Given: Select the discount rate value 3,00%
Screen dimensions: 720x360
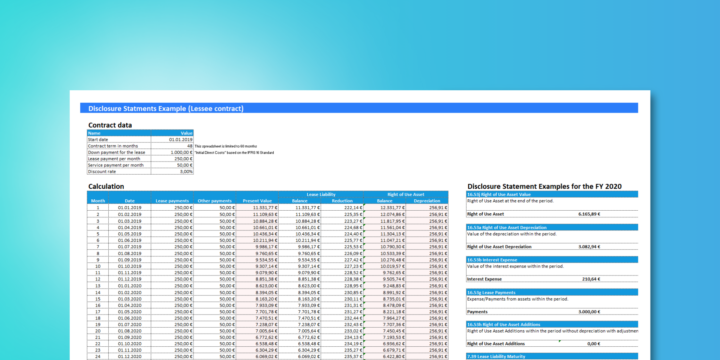Looking at the screenshot, I should 172,171.
